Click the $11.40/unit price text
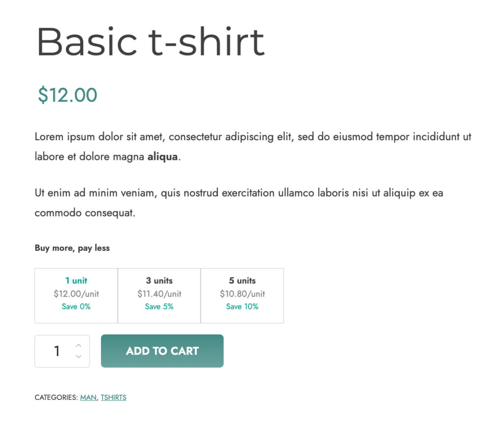This screenshot has width=504, height=422. pyautogui.click(x=159, y=294)
